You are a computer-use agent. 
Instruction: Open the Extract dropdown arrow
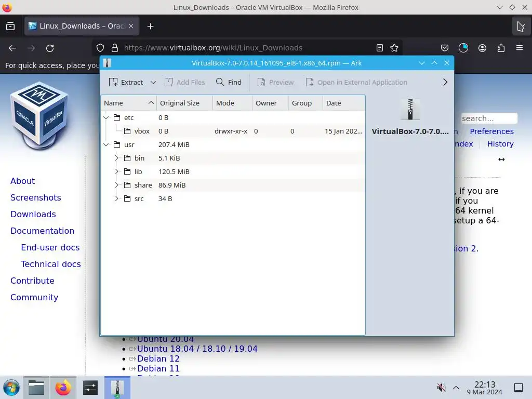pyautogui.click(x=153, y=83)
